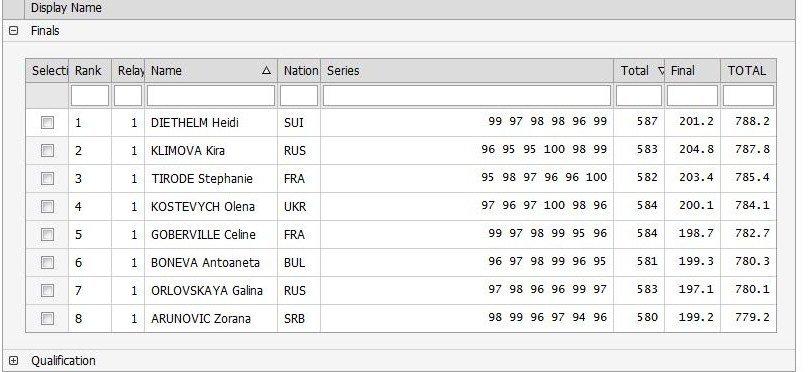This screenshot has width=810, height=372.
Task: Click the Nation filter box
Action: point(299,96)
